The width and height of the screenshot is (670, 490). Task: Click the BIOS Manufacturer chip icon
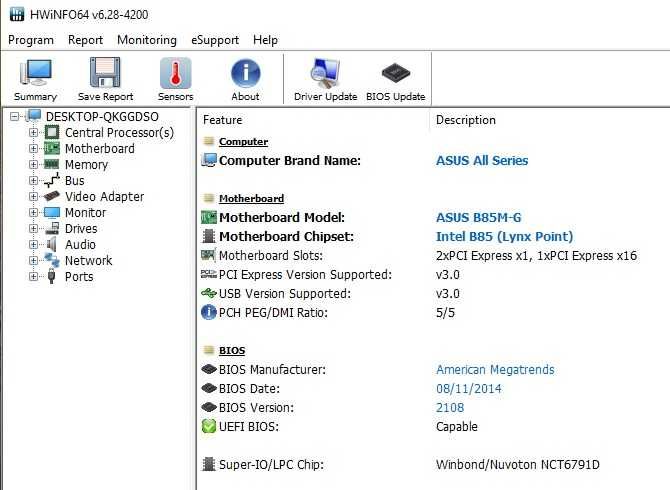209,369
